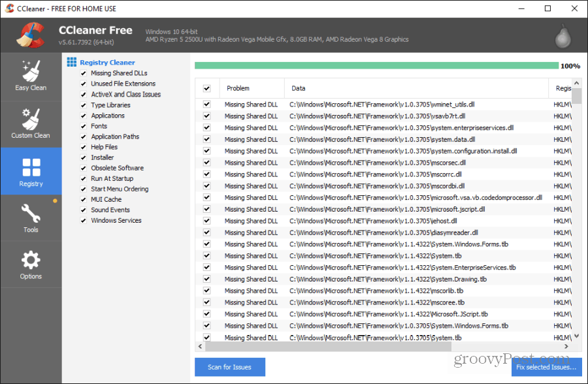Uncheck the Fonts option
Image resolution: width=588 pixels, height=384 pixels.
84,126
